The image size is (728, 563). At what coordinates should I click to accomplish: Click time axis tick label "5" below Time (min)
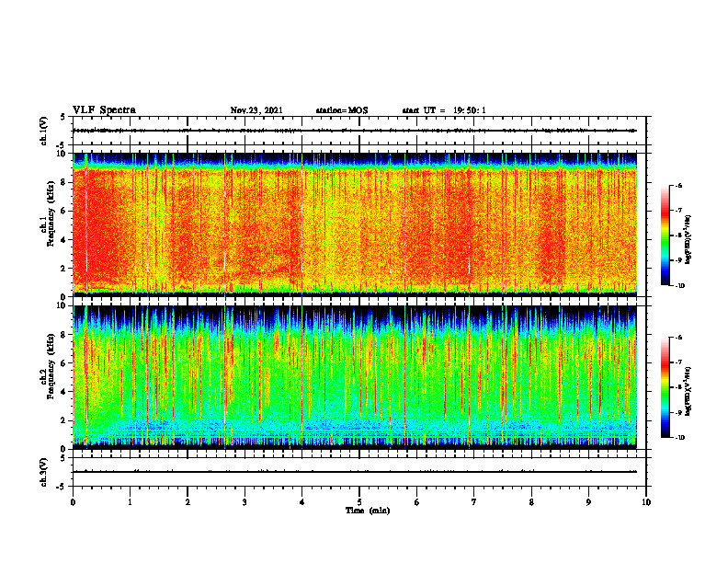pos(359,501)
